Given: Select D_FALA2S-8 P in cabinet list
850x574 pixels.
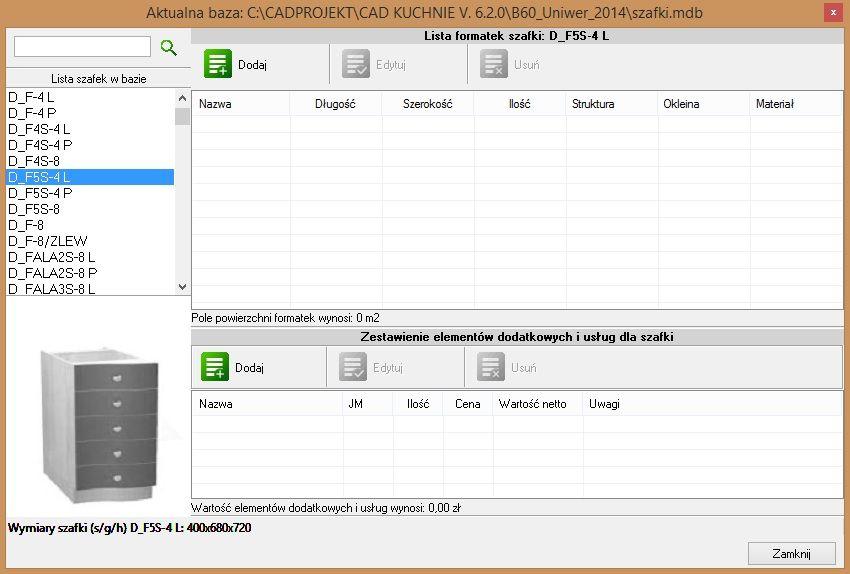Looking at the screenshot, I should (x=90, y=273).
